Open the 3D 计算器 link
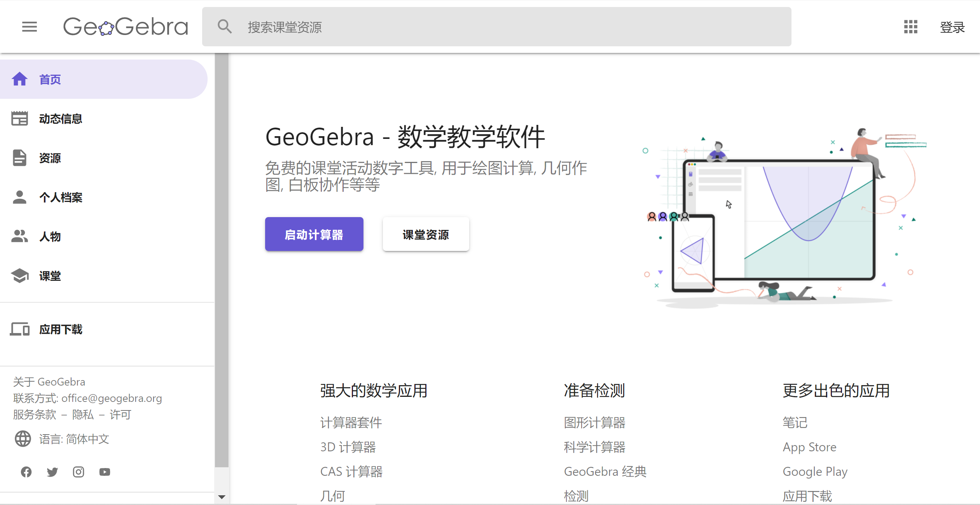This screenshot has height=505, width=980. (x=348, y=447)
